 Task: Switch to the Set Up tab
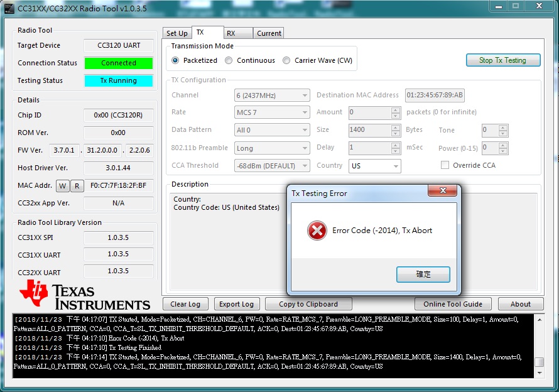[177, 33]
